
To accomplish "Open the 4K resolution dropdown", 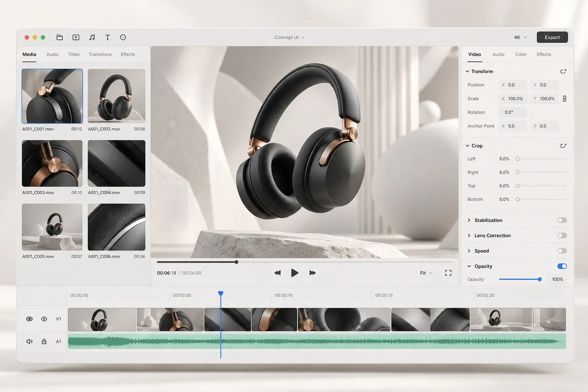I will pos(520,37).
